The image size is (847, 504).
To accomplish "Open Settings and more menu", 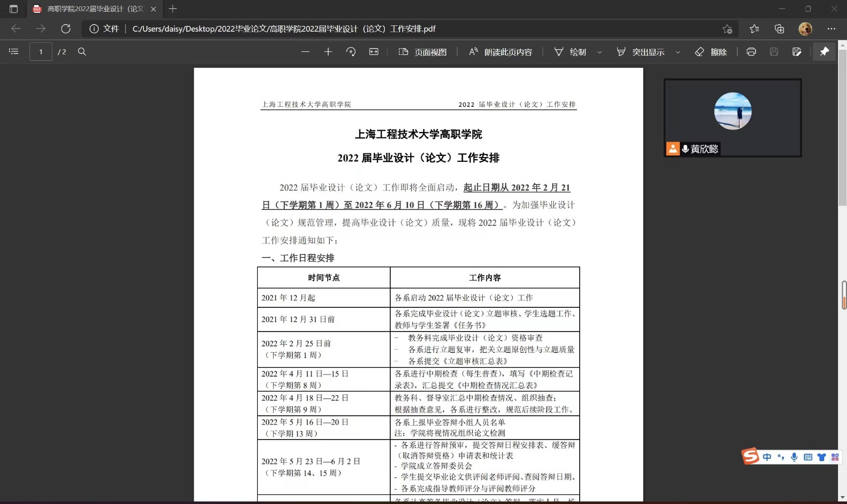I will tap(831, 29).
